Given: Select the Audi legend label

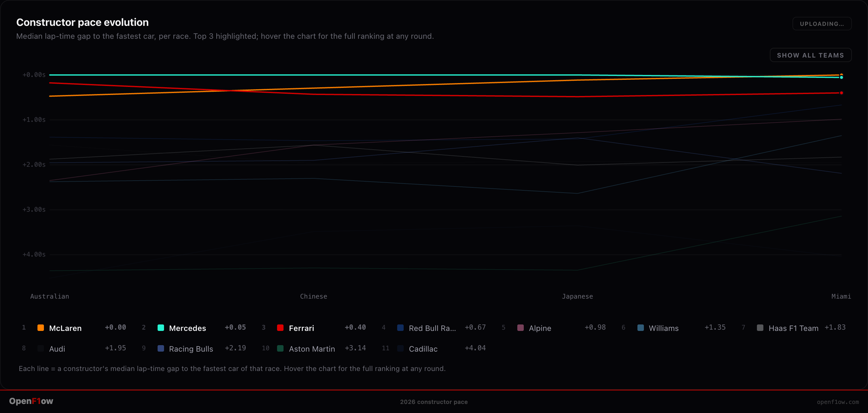Looking at the screenshot, I should (57, 349).
